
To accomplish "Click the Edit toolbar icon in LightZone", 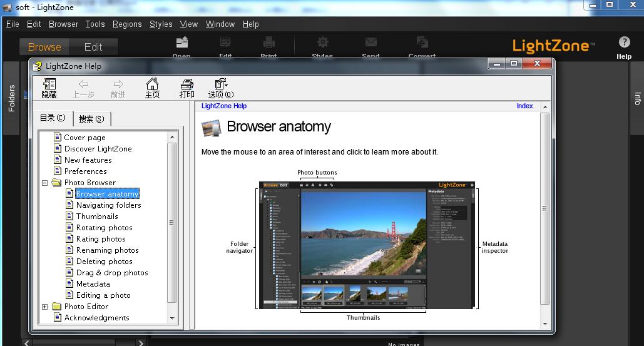I will [225, 43].
